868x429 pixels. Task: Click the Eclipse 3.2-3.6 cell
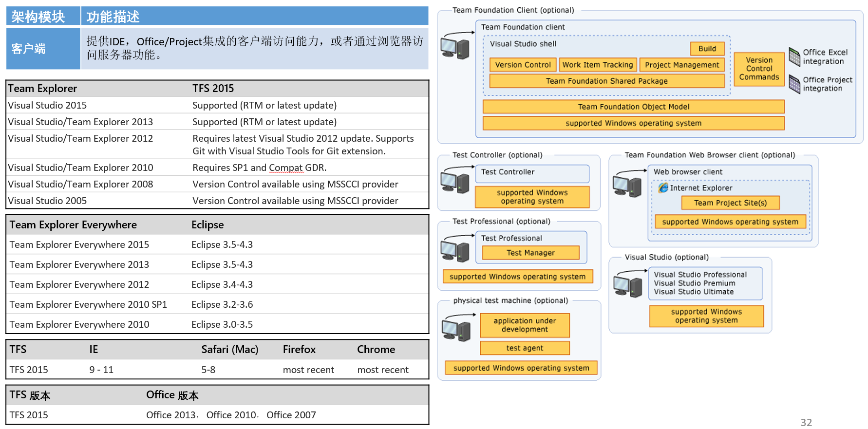(222, 304)
